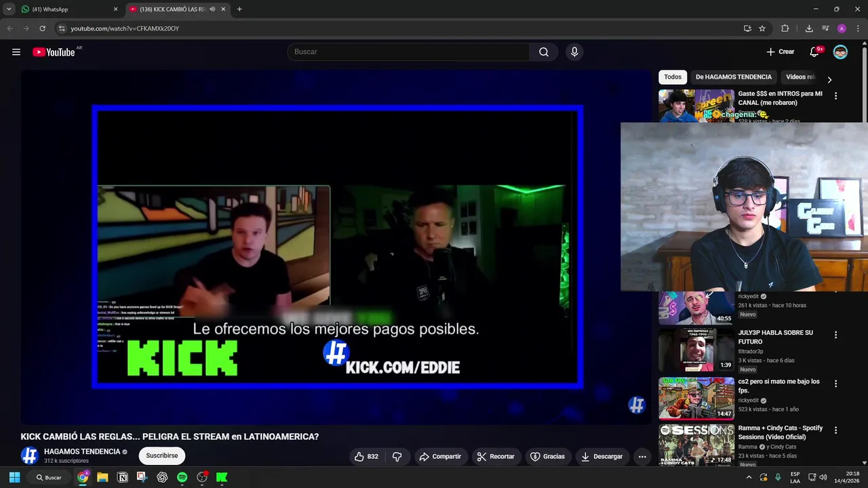The width and height of the screenshot is (868, 488).
Task: Show hidden system tray icons
Action: 749,477
